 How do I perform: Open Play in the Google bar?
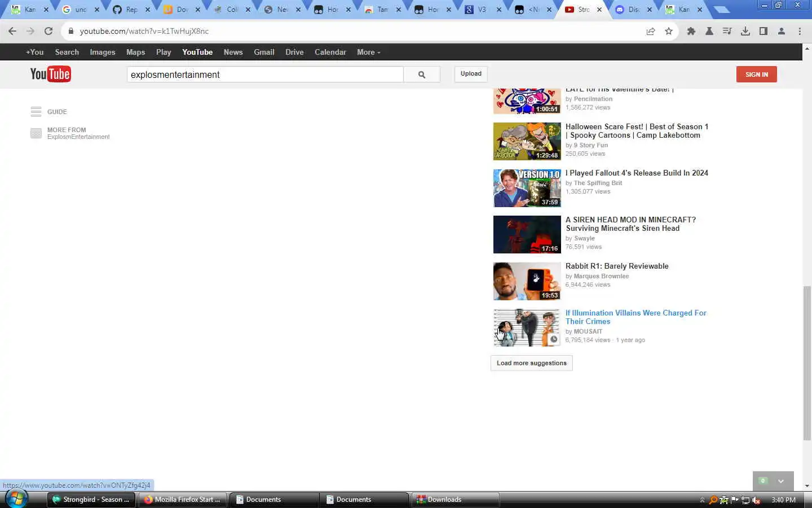[x=164, y=52]
